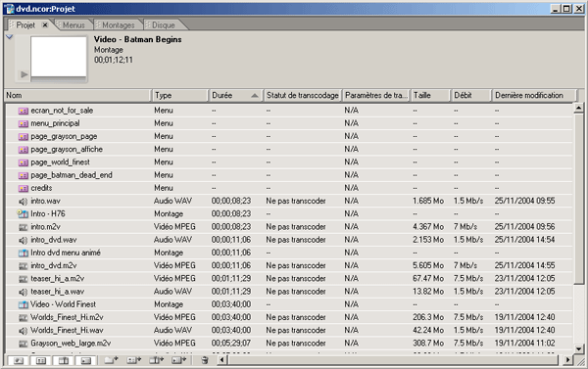Click the '00;01;12;11' duration text
The image size is (588, 369).
click(x=114, y=60)
